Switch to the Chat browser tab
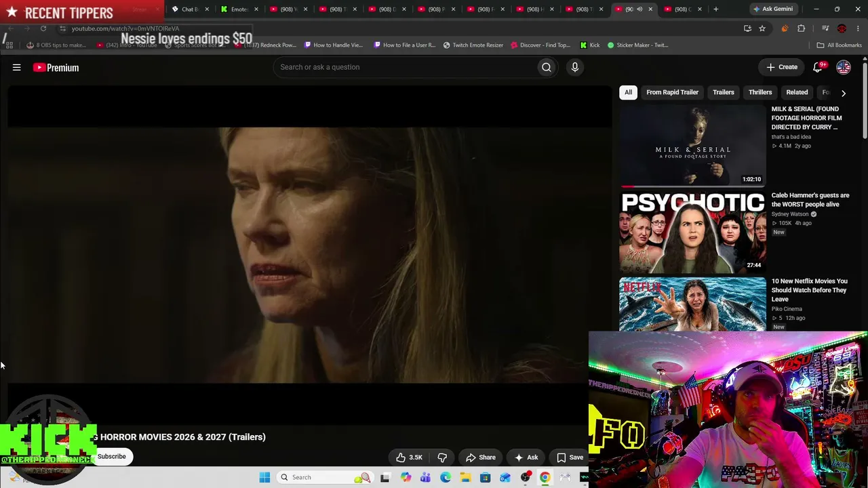This screenshot has height=488, width=868. pos(189,9)
